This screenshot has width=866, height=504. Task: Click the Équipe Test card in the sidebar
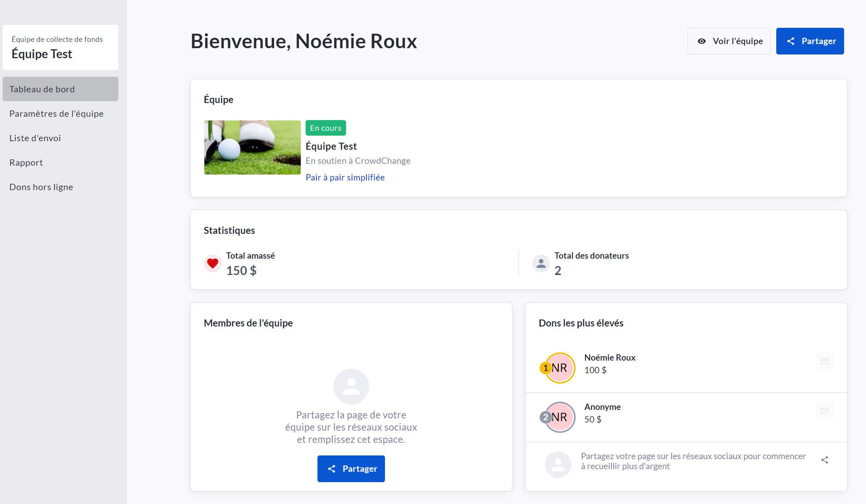[60, 47]
